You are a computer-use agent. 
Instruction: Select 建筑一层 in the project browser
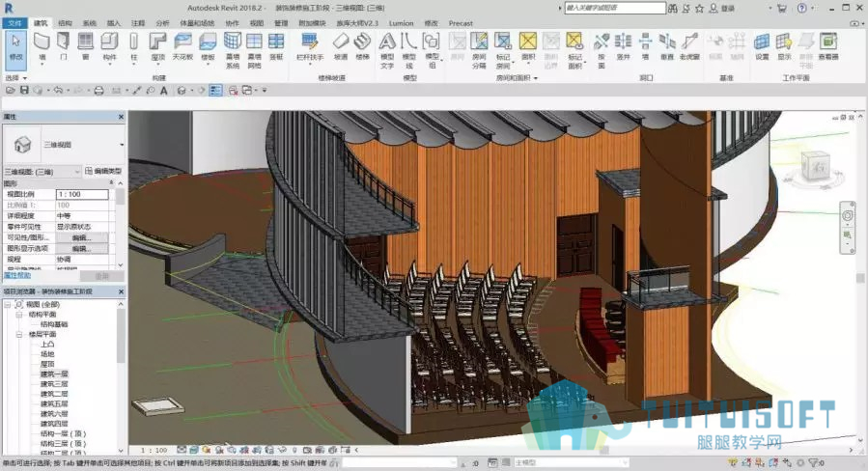(54, 374)
